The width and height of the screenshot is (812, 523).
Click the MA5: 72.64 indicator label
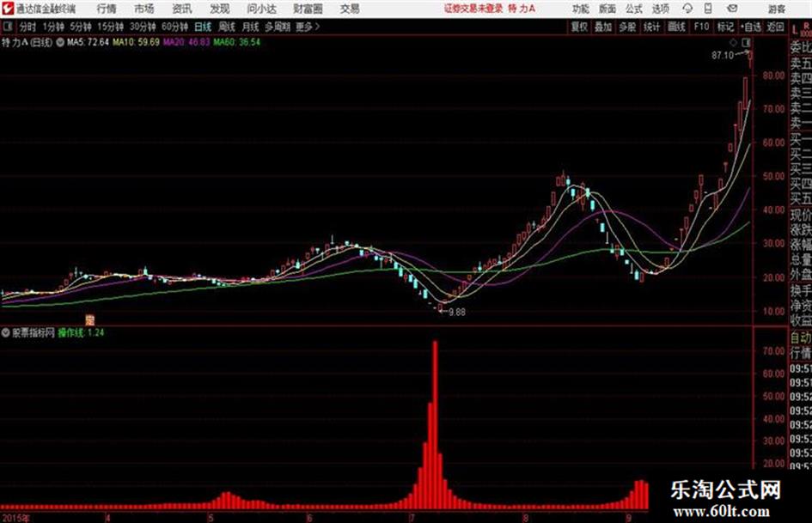pyautogui.click(x=88, y=42)
